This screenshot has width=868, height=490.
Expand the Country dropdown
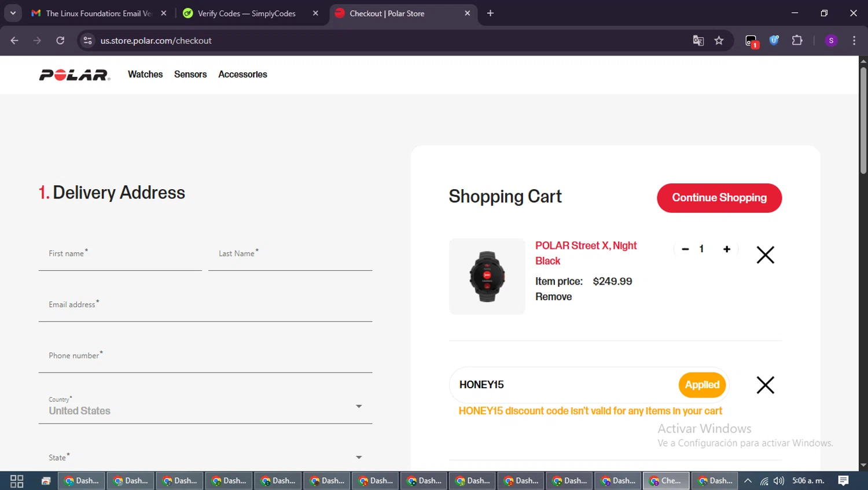click(205, 407)
